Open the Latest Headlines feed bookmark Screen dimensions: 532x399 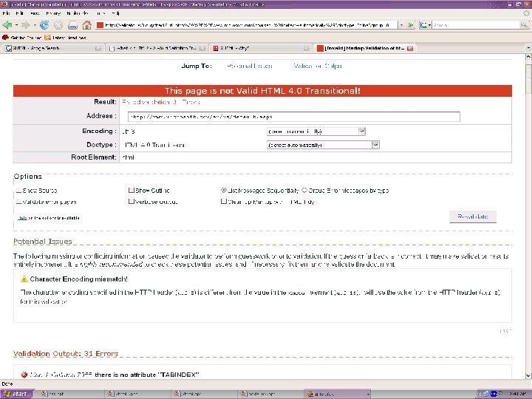coord(66,38)
